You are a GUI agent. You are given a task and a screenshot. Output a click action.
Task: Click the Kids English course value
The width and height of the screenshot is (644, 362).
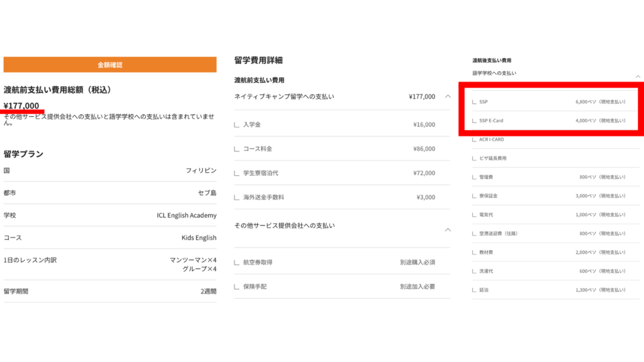click(199, 238)
